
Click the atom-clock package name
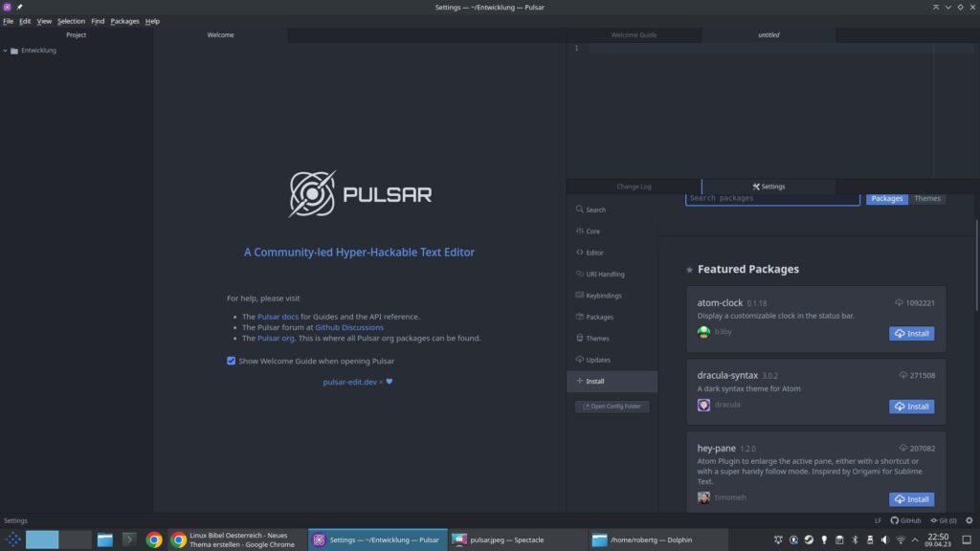tap(720, 303)
